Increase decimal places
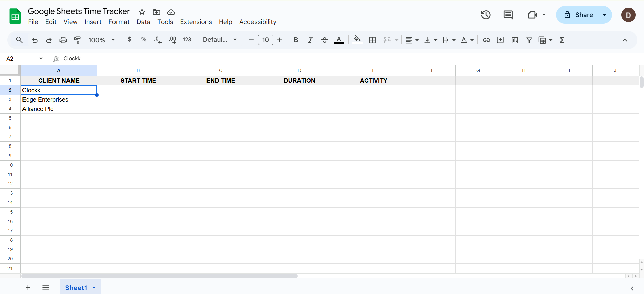The height and width of the screenshot is (294, 644). pyautogui.click(x=172, y=40)
